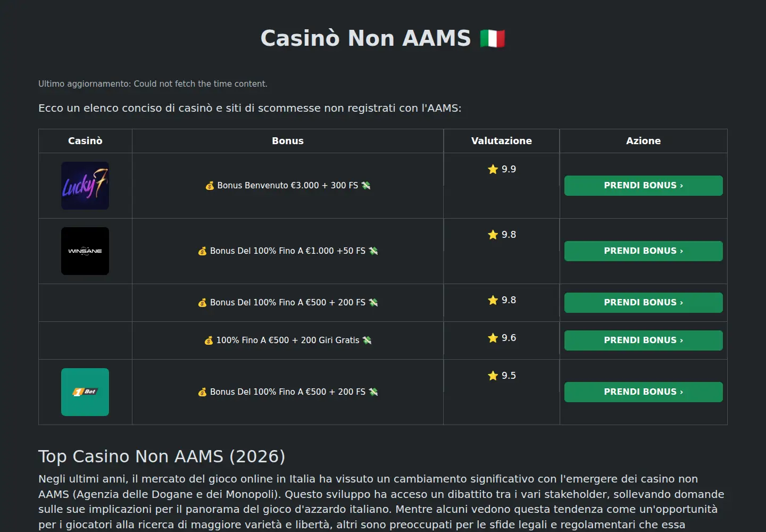
Task: Click flying cash icon after 200 Giri Gratis
Action: (x=367, y=340)
